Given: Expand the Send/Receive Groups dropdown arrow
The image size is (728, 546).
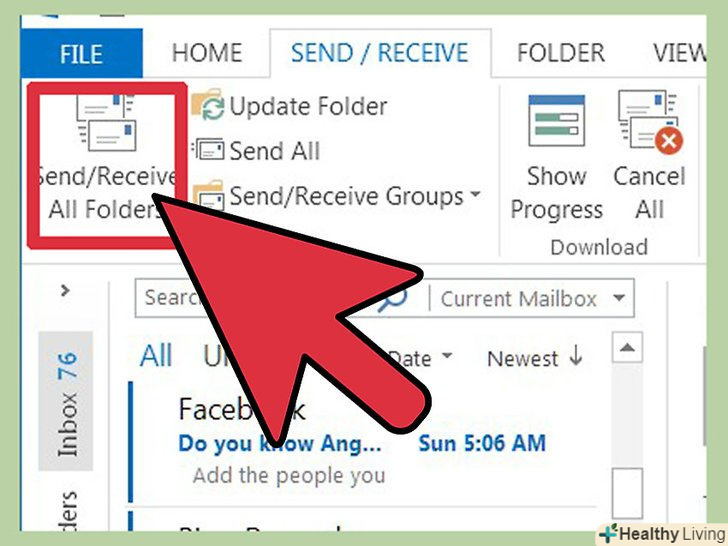Looking at the screenshot, I should (x=475, y=194).
